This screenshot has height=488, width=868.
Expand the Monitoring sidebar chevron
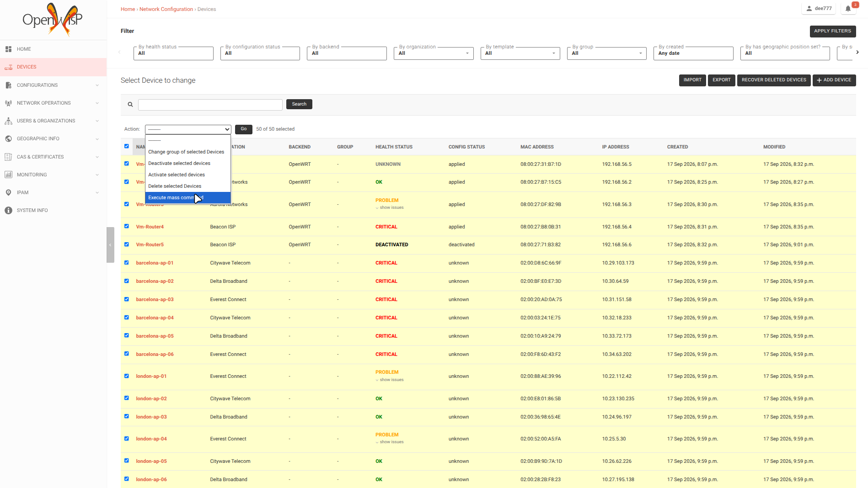coord(97,175)
